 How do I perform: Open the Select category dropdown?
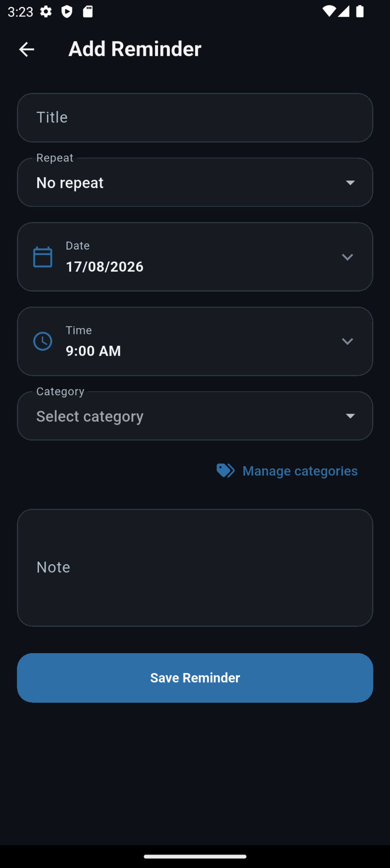(x=195, y=416)
